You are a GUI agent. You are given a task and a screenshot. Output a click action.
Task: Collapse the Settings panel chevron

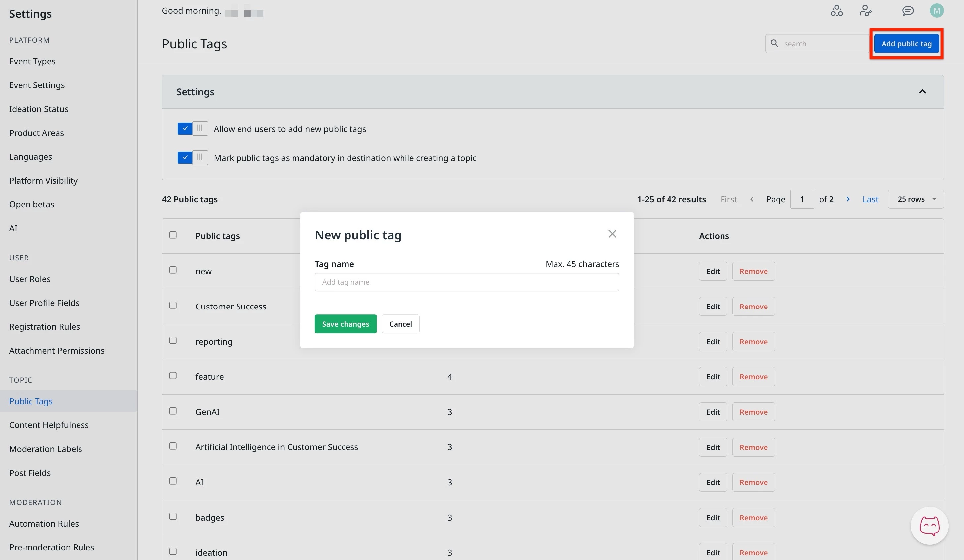pos(922,92)
